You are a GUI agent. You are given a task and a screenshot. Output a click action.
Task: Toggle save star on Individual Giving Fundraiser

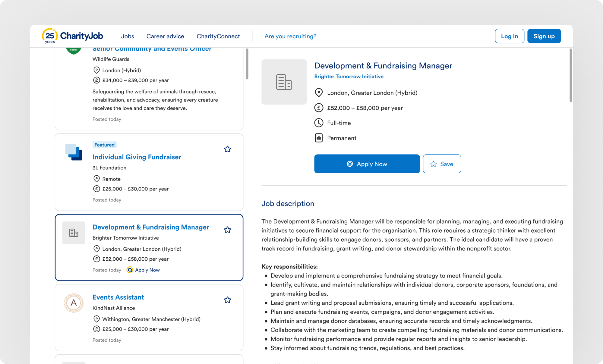(228, 149)
